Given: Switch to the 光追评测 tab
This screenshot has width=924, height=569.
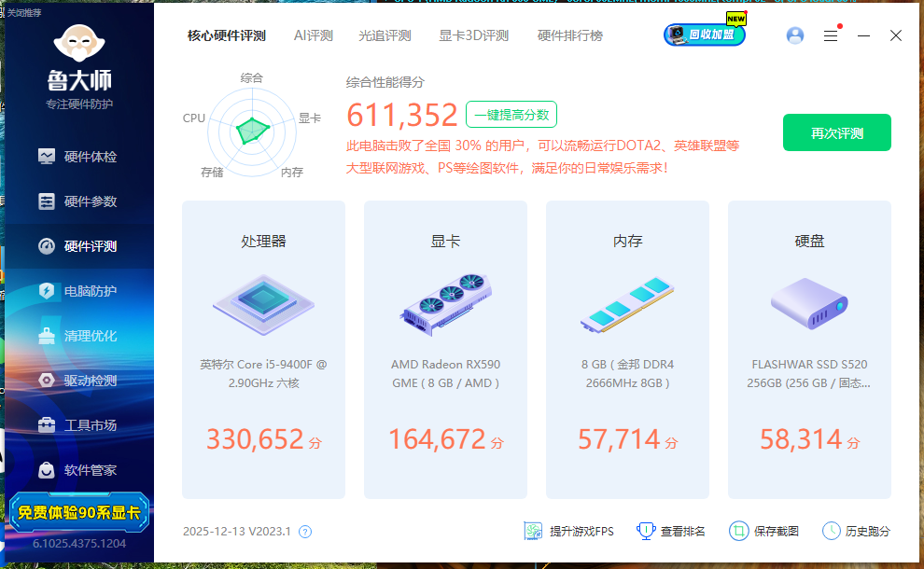Looking at the screenshot, I should coord(385,35).
